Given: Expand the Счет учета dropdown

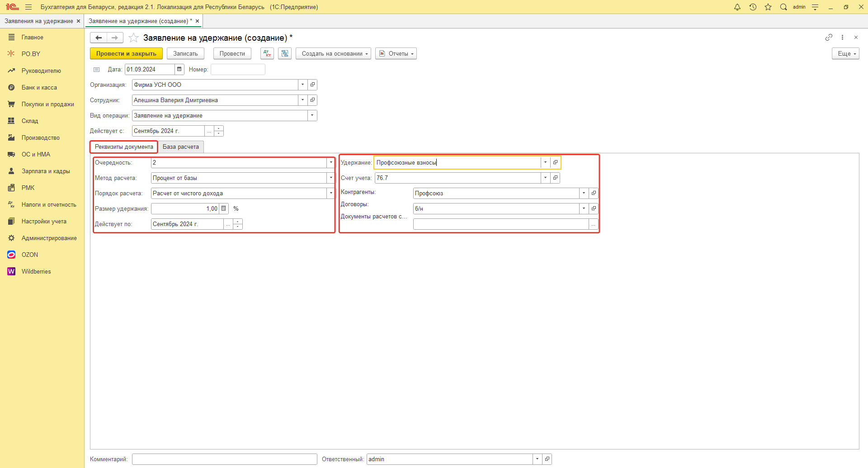Looking at the screenshot, I should (x=545, y=178).
